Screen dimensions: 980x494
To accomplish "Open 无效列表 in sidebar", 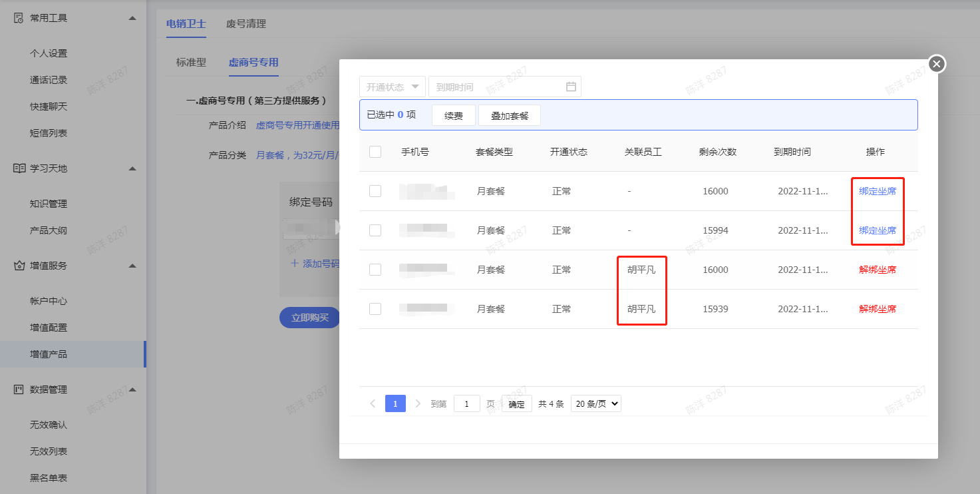I will (49, 451).
